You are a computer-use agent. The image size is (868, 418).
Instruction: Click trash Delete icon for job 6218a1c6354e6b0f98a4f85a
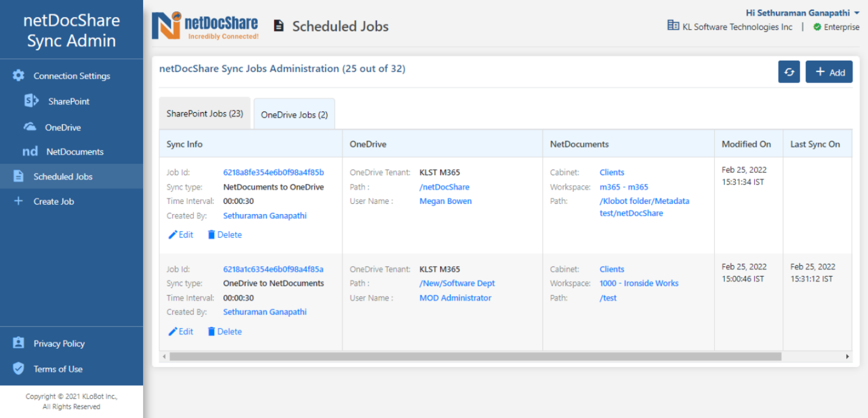212,331
